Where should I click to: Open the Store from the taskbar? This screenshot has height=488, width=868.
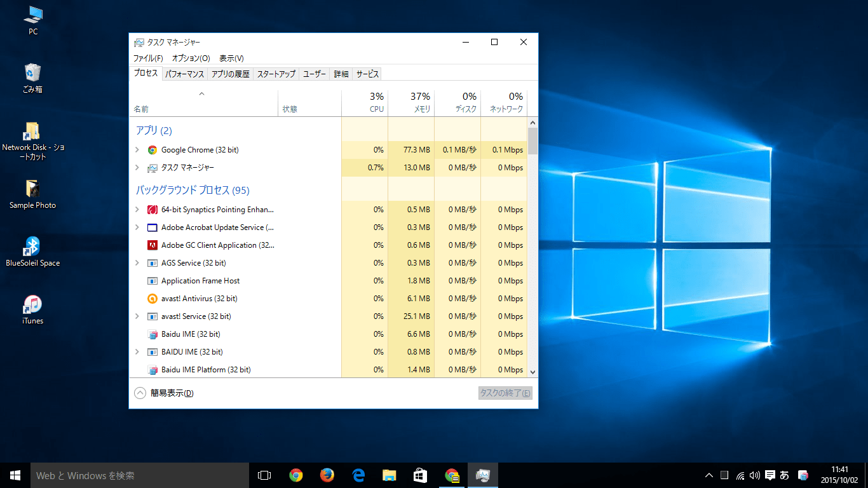click(x=420, y=475)
